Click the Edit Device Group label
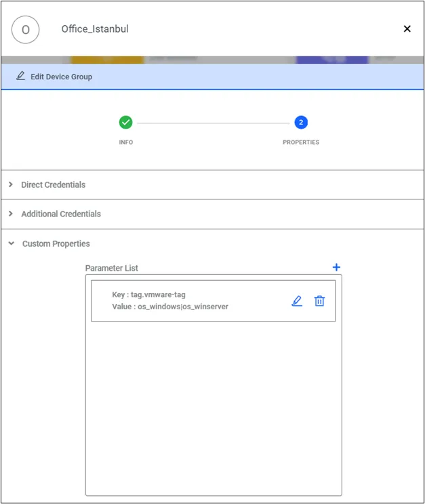 pos(62,77)
